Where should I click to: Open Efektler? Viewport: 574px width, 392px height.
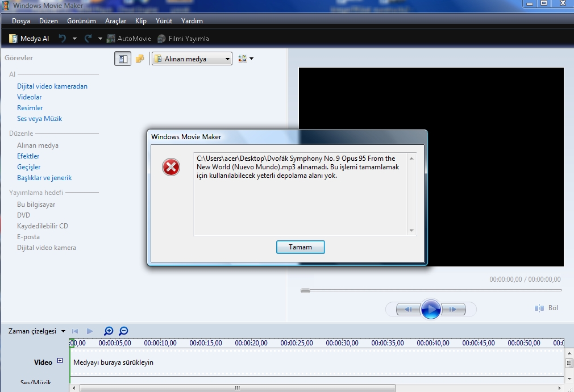[x=28, y=156]
